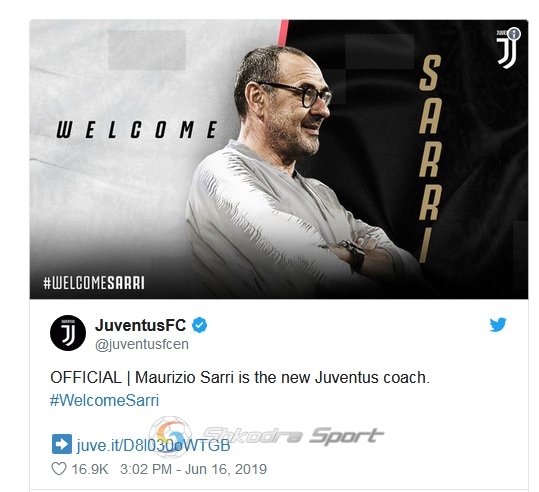Image resolution: width=539 pixels, height=492 pixels.
Task: Click the blue arrow emoji before link
Action: click(62, 444)
